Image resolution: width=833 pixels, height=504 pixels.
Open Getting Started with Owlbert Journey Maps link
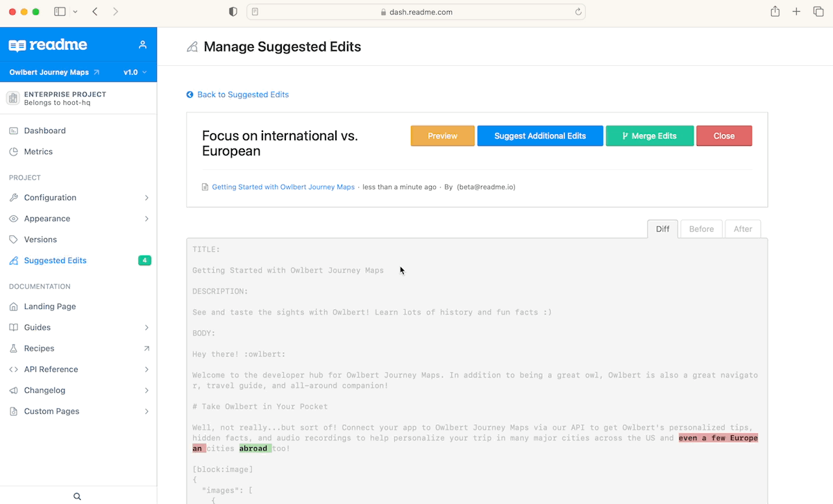tap(283, 187)
